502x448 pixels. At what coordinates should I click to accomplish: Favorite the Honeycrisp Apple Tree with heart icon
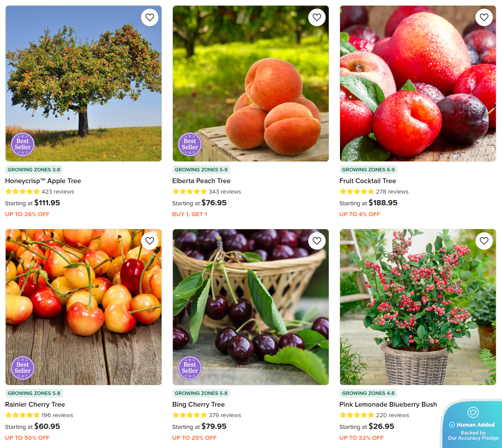(149, 17)
